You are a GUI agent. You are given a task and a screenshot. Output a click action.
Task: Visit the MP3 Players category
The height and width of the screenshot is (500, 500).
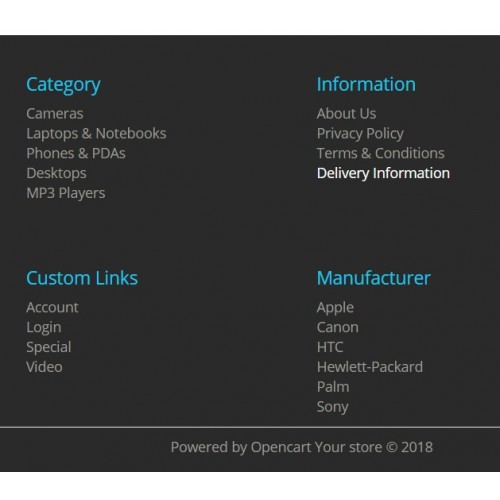coord(66,193)
